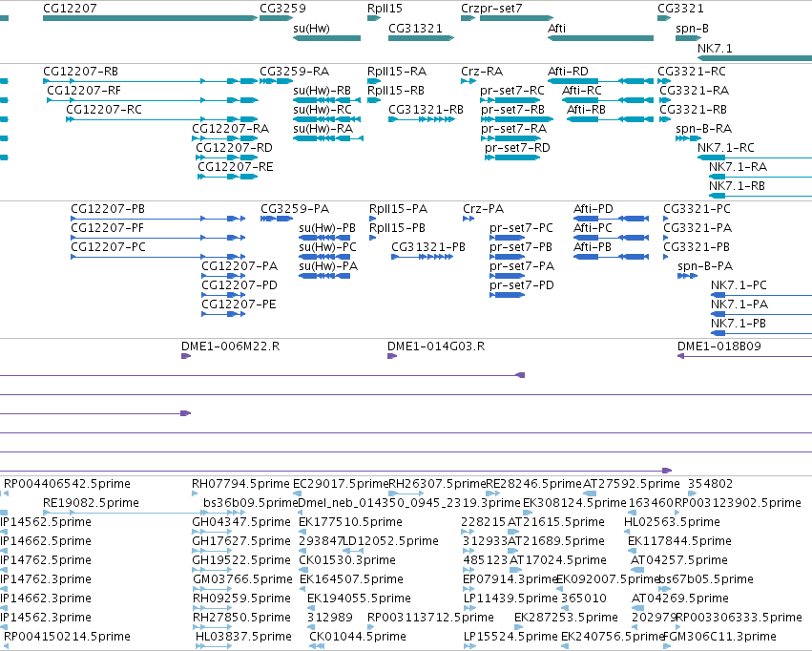Select transcript CG12207-RB

pyautogui.click(x=80, y=72)
